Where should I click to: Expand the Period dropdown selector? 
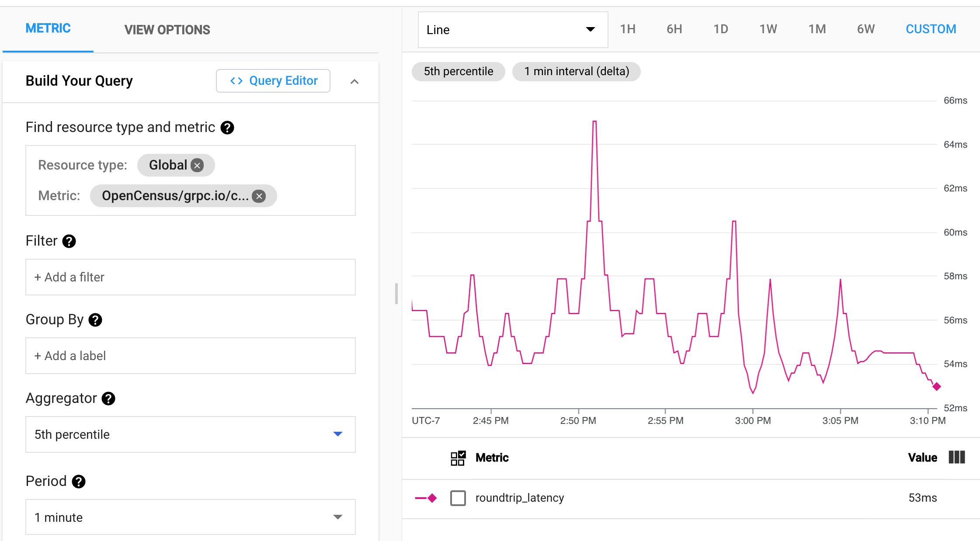click(340, 518)
